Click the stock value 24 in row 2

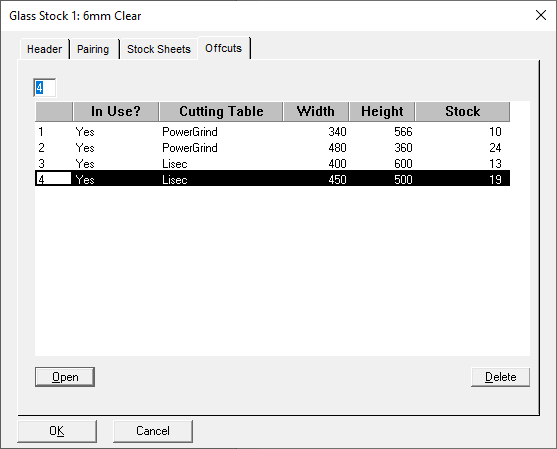point(495,148)
